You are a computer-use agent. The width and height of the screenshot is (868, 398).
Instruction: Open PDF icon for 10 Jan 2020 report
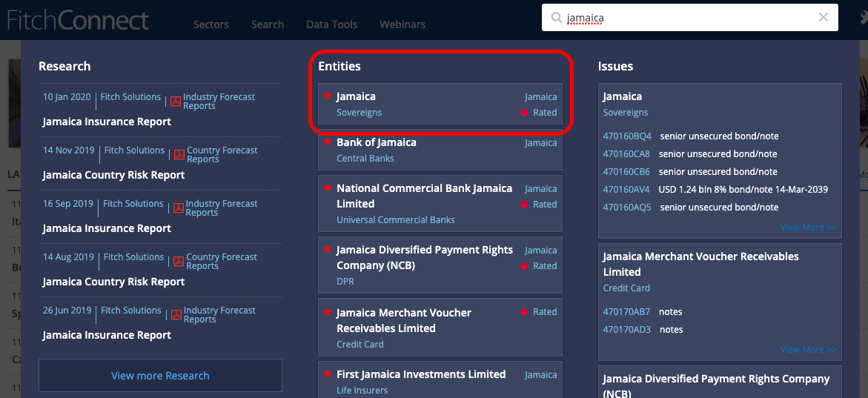coord(176,102)
